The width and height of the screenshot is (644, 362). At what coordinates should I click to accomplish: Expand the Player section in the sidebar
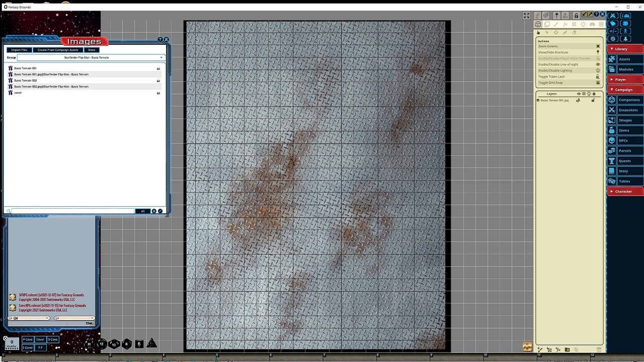(x=624, y=79)
